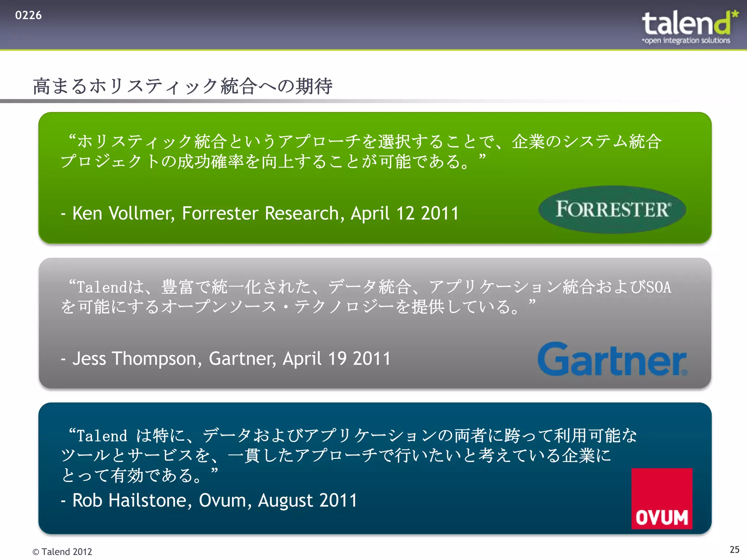Click the Ken Vollmer Forrester attribution
Viewport: 747px width, 560px height.
[260, 213]
